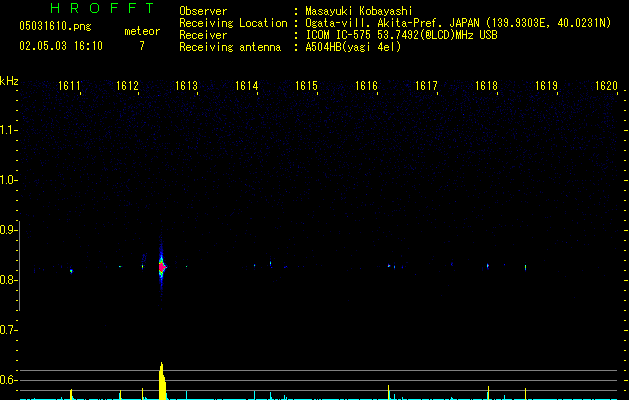The width and height of the screenshot is (629, 400).
Task: Select the file name 05031610.png
Action: [x=55, y=27]
